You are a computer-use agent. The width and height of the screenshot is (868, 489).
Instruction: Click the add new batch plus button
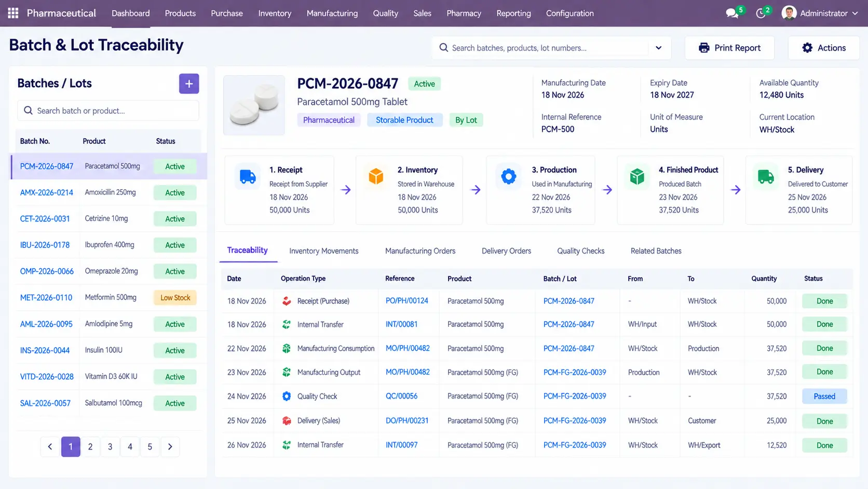coord(189,84)
